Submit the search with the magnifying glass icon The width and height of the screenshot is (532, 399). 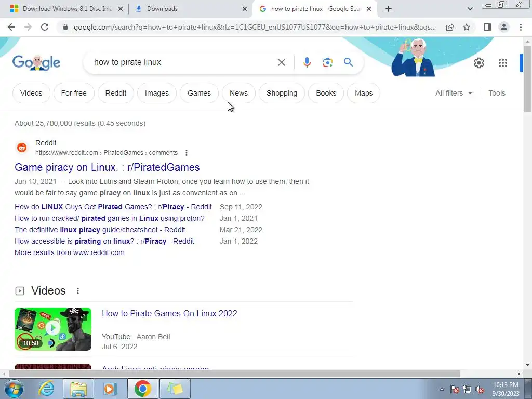pos(348,62)
